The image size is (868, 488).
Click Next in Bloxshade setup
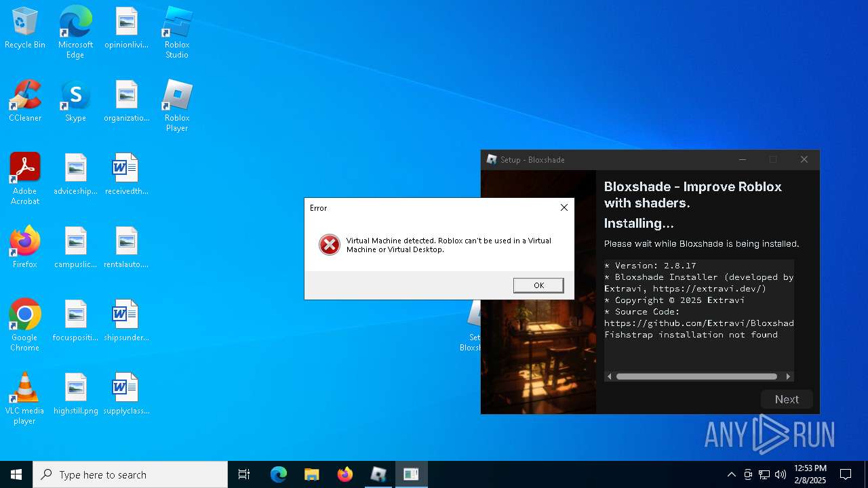787,399
